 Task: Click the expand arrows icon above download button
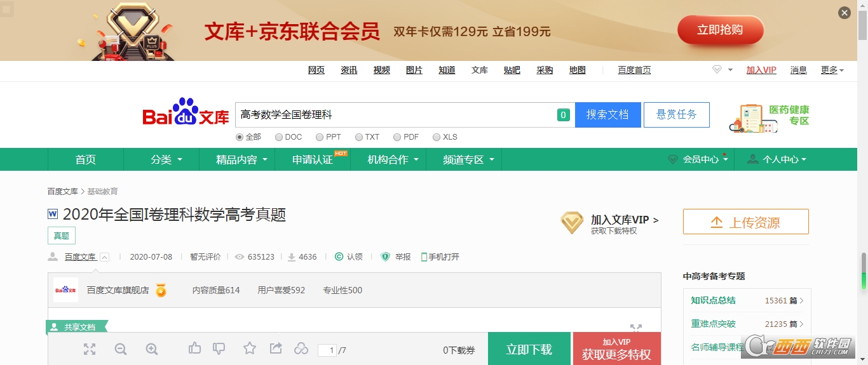point(635,328)
